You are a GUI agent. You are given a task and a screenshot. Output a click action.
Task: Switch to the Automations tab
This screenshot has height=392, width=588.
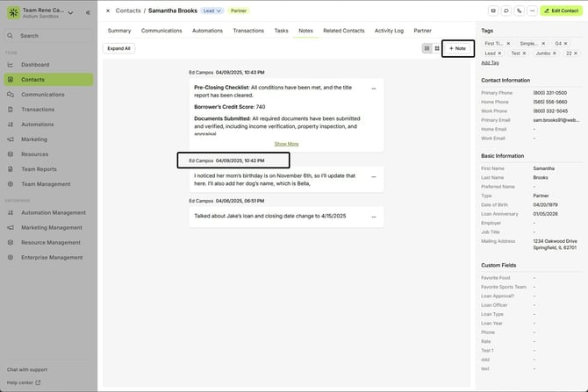[207, 31]
